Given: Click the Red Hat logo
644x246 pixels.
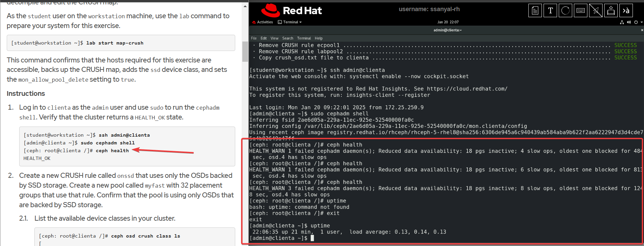Looking at the screenshot, I should (x=292, y=10).
